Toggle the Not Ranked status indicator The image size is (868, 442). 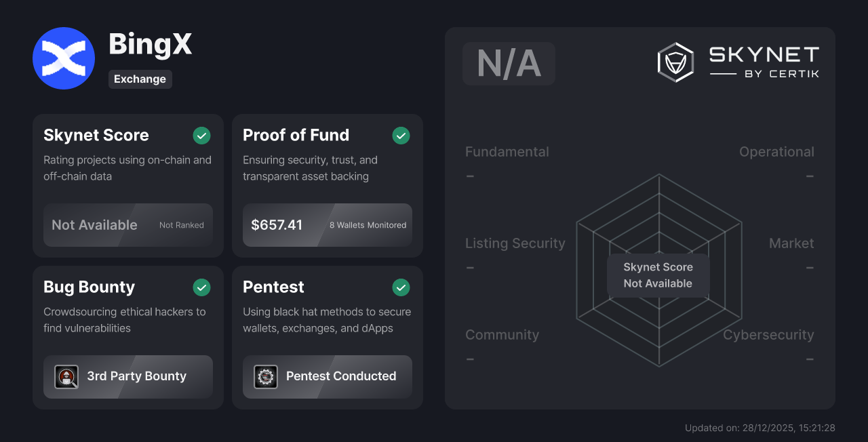pos(181,225)
